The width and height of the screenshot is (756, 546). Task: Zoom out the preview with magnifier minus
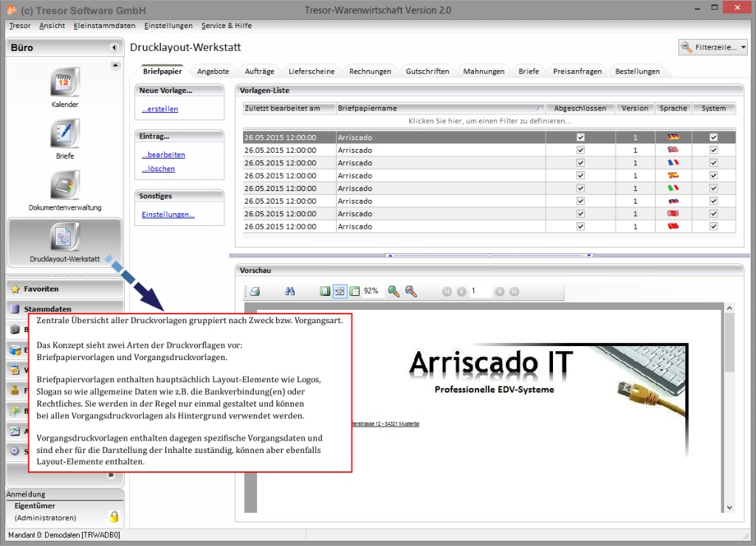[x=411, y=291]
